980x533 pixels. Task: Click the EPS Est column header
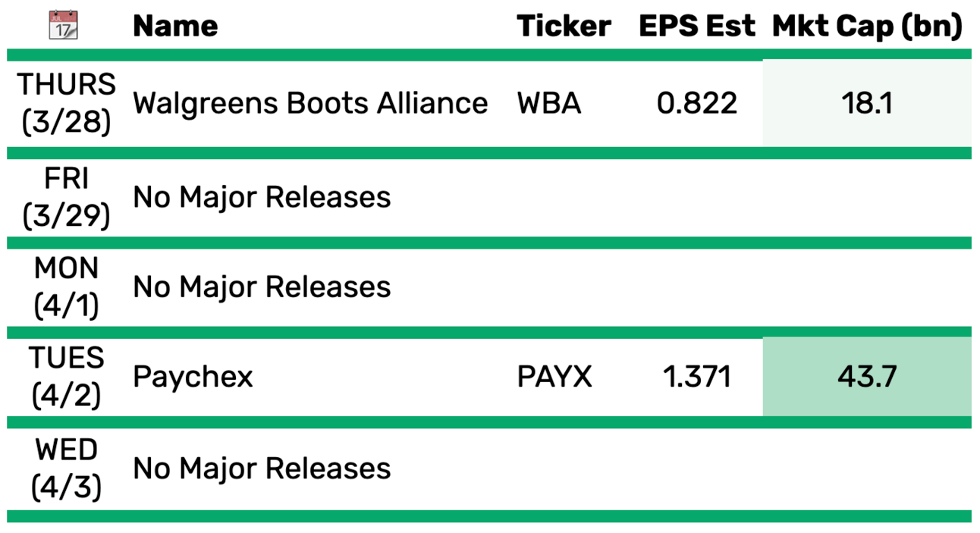point(697,27)
